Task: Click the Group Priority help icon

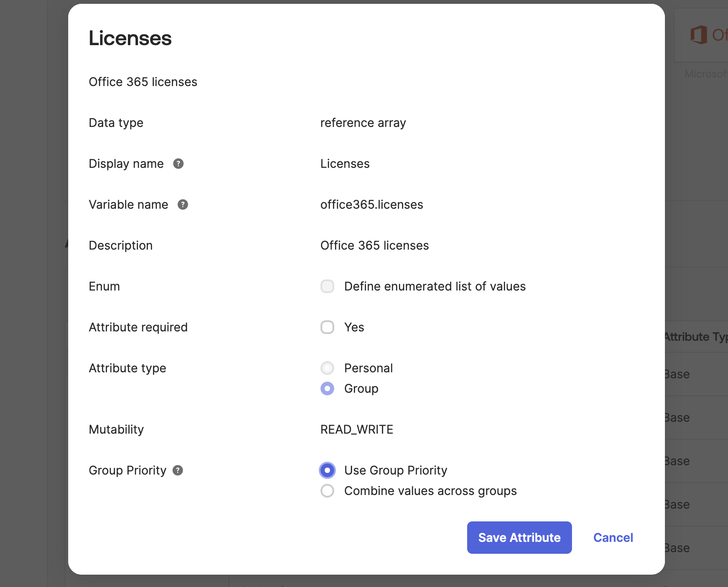Action: click(x=178, y=470)
